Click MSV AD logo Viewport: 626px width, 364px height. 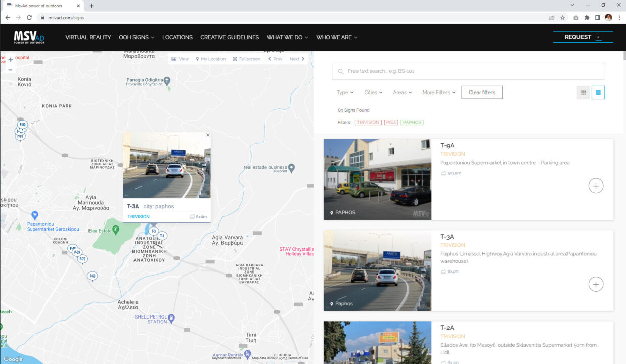click(29, 37)
